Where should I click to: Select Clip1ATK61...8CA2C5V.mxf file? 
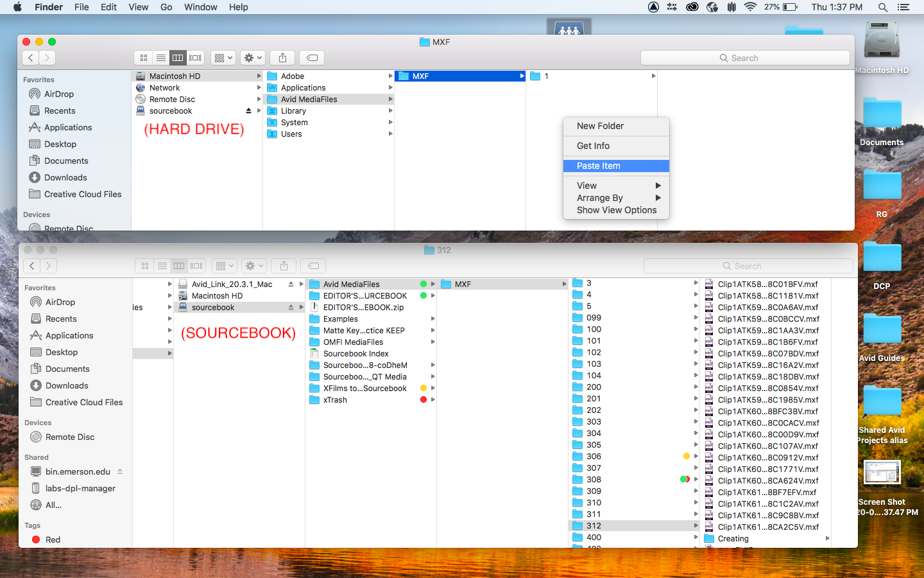click(766, 527)
